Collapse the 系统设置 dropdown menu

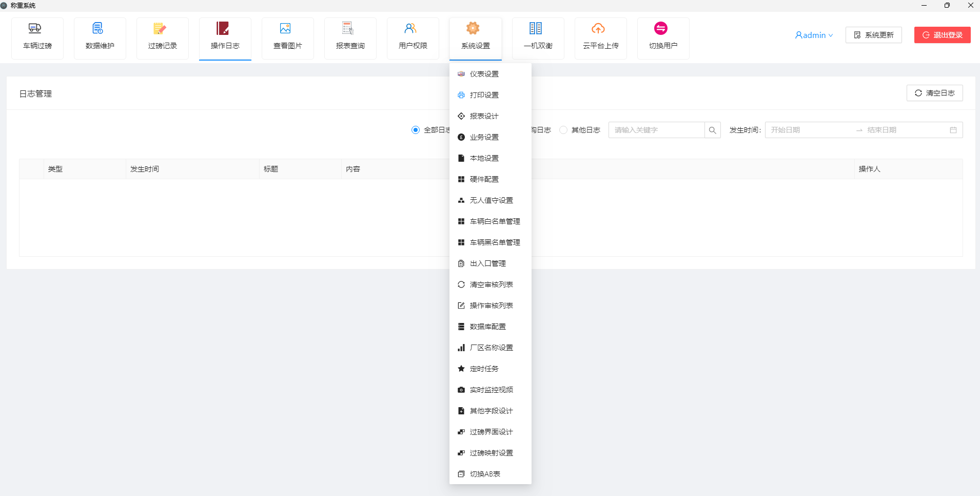tap(476, 37)
